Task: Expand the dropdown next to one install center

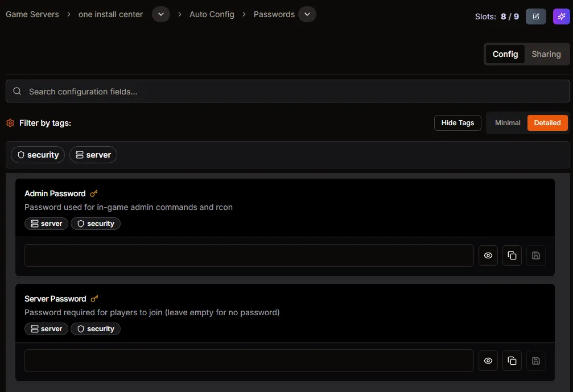Action: pos(160,14)
